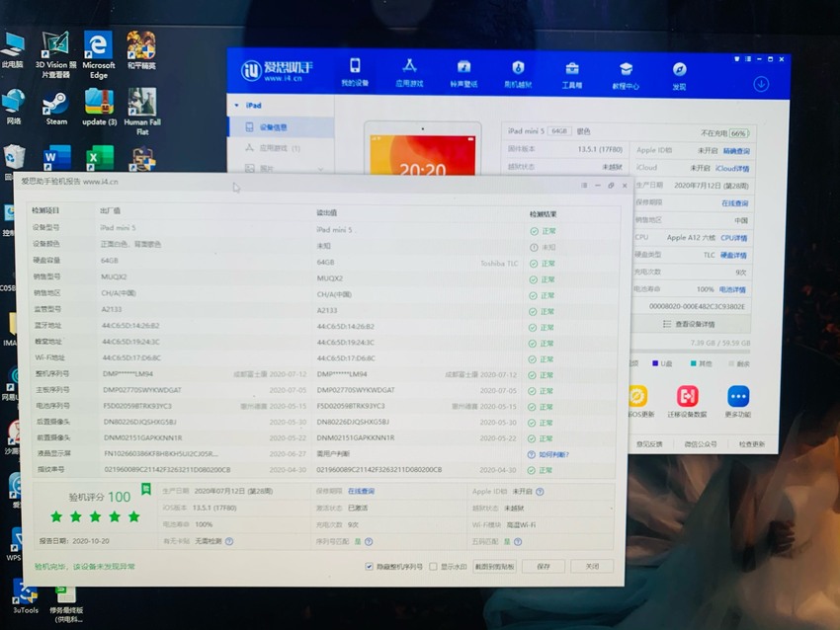The image size is (840, 630).
Task: Open 铃声壁纸 in the i4 top toolbar
Action: (x=463, y=73)
